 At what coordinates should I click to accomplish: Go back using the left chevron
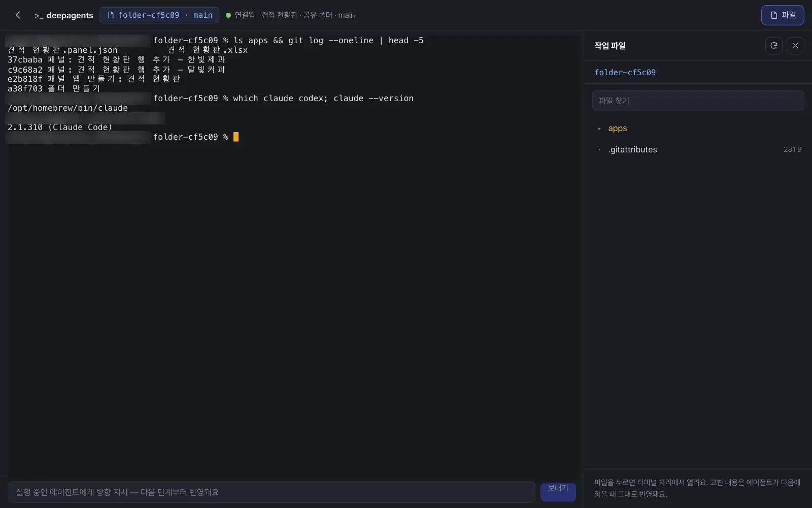pyautogui.click(x=18, y=15)
